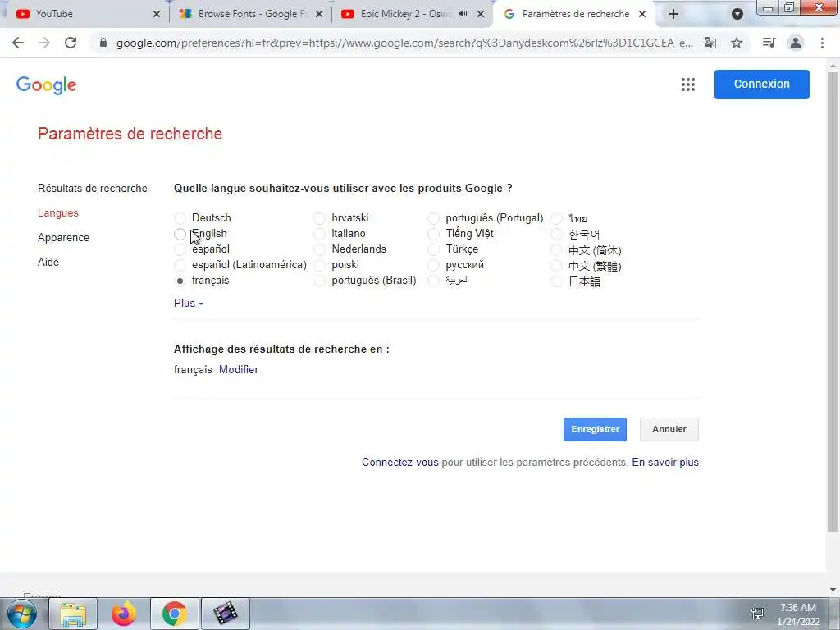Bookmark this page with the star icon
The image size is (840, 630).
click(737, 43)
